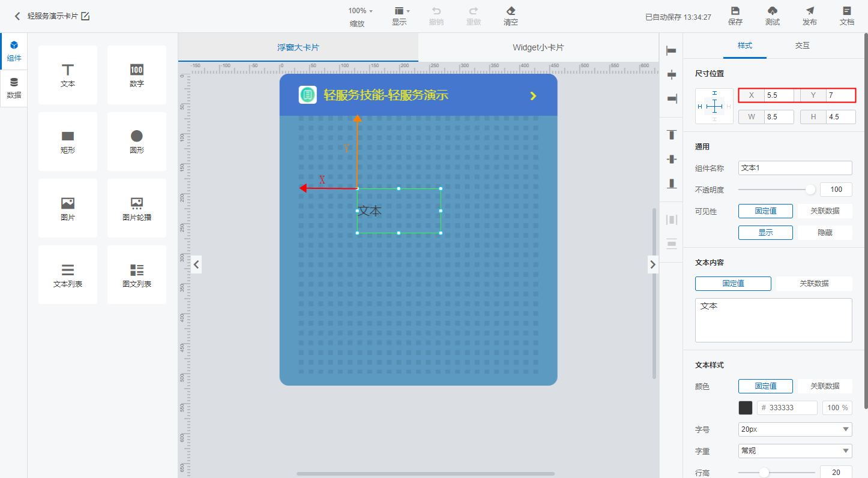Set 可见性 to 固定值
This screenshot has height=478, width=868.
pos(765,211)
